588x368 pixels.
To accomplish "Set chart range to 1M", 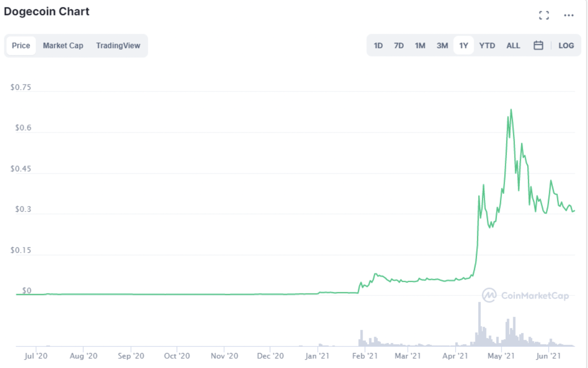I will point(420,46).
